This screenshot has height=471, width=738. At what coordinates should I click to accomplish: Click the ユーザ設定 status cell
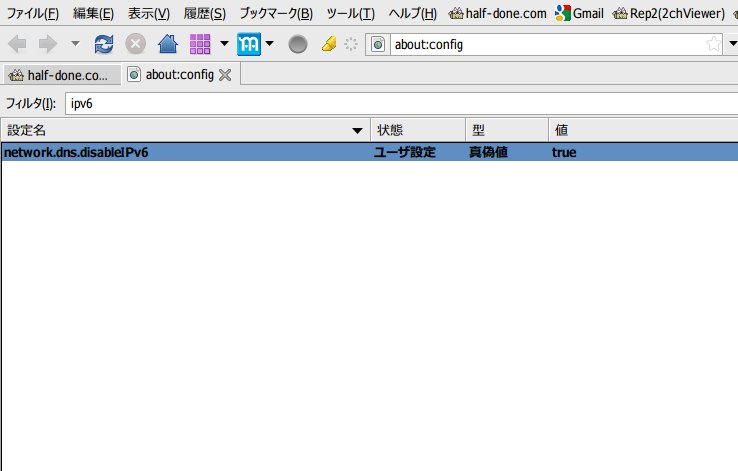[x=405, y=152]
